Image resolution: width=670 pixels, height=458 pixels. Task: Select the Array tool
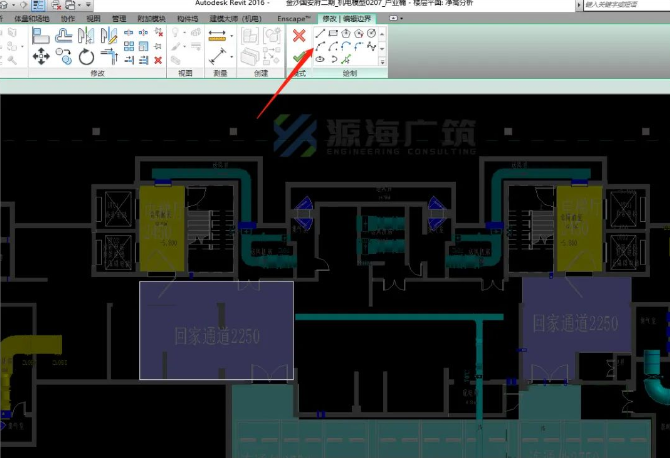point(129,46)
